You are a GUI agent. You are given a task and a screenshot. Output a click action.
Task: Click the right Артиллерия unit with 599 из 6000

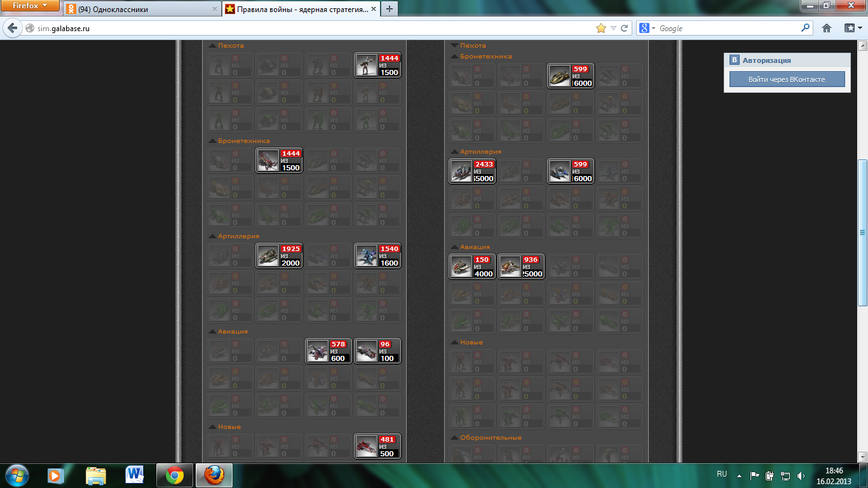pos(571,171)
